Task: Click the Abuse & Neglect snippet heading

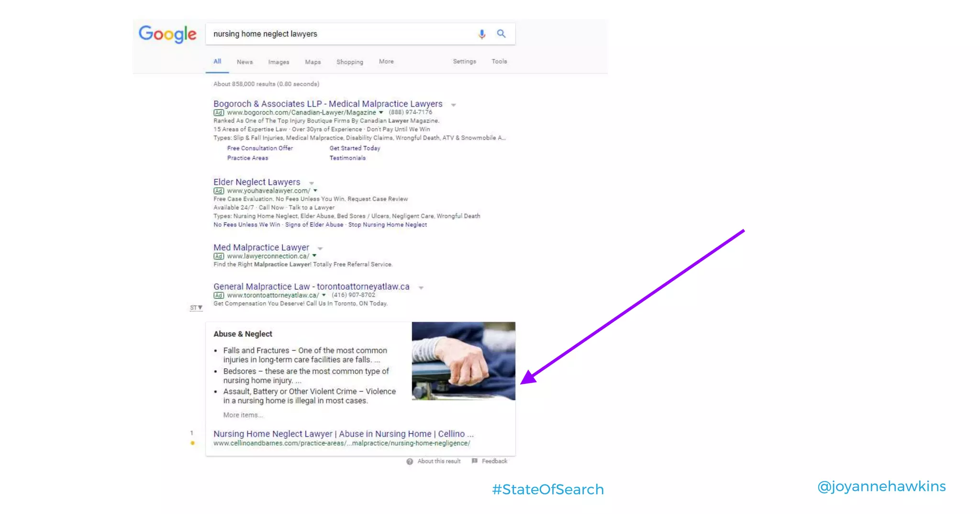Action: 243,334
